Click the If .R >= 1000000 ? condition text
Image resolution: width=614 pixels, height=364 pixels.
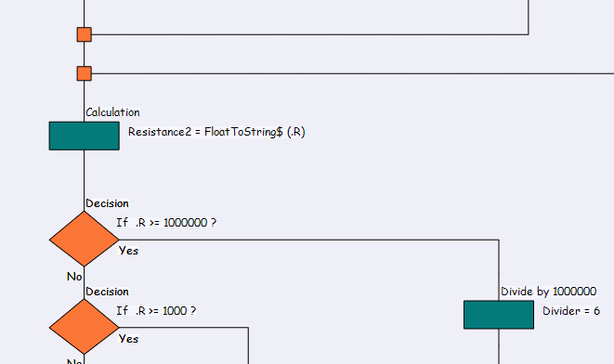point(166,223)
